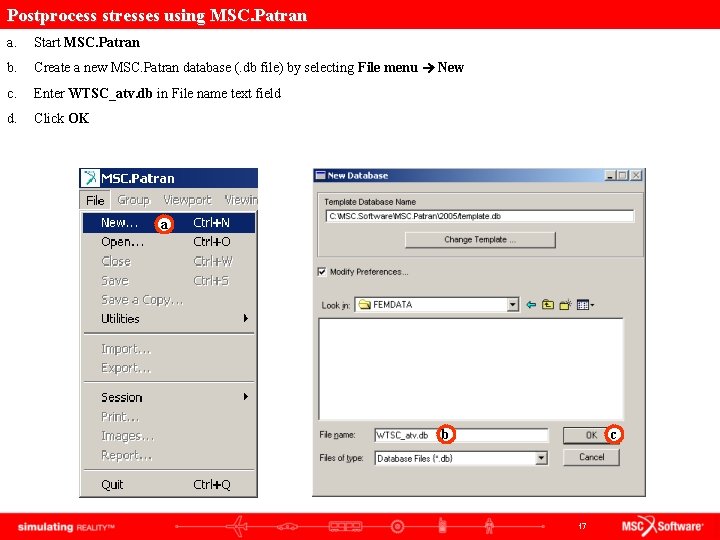The image size is (720, 540).
Task: Click Save in the File menu
Action: pos(169,281)
